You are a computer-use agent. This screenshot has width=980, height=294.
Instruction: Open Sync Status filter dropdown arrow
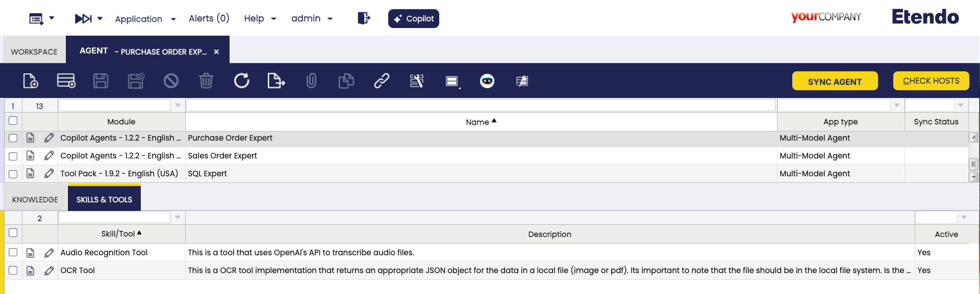tap(961, 105)
